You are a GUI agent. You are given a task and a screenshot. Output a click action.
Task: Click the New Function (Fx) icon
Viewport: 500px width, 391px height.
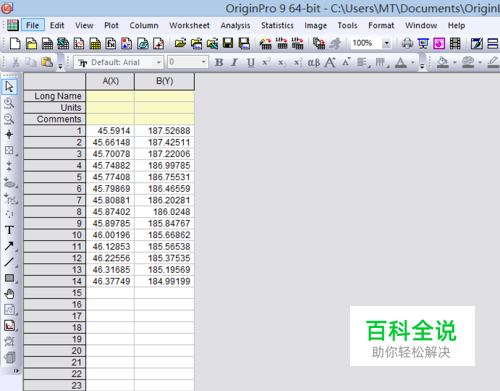pos(111,43)
